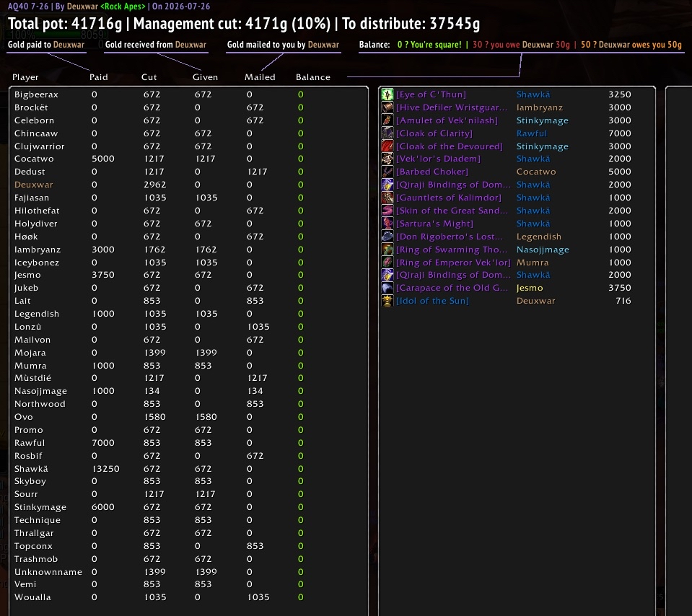Click the Hive Defiler Wristguards item icon
The image size is (692, 616).
pos(387,107)
